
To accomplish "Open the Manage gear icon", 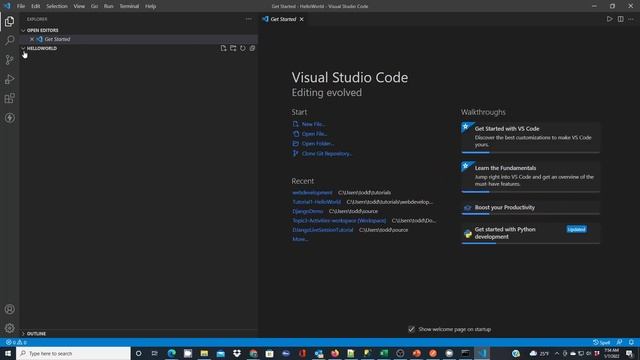I will pos(9,328).
